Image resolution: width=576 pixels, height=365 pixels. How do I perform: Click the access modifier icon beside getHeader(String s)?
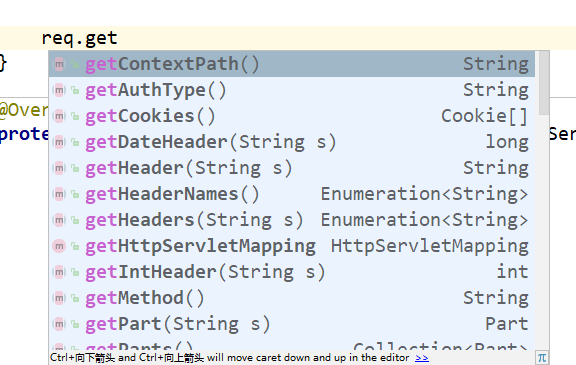click(x=75, y=169)
